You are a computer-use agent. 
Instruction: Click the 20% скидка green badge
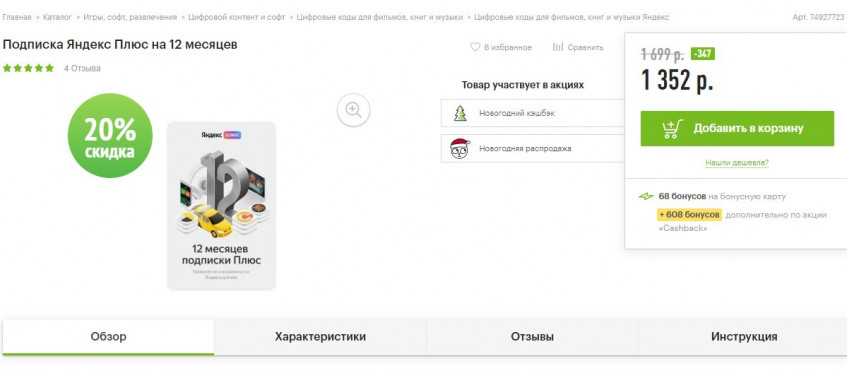(x=110, y=135)
